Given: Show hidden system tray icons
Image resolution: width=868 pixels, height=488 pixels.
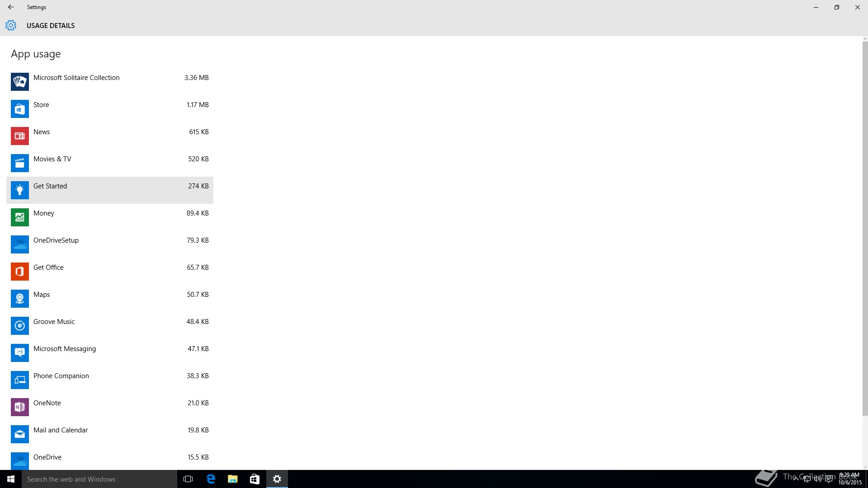Looking at the screenshot, I should pos(796,479).
